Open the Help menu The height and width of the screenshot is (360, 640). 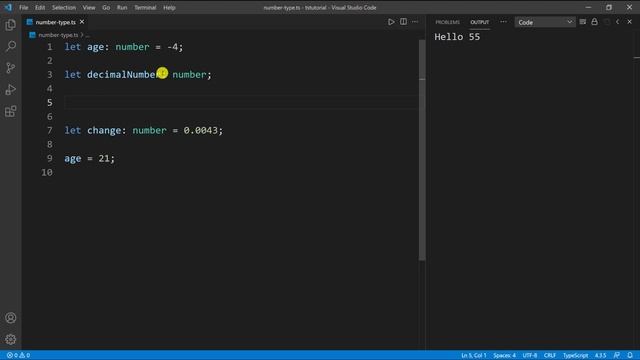pos(169,7)
